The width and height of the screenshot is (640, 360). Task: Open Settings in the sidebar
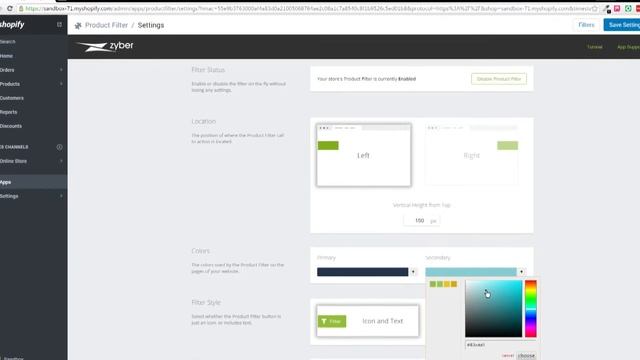pyautogui.click(x=9, y=196)
